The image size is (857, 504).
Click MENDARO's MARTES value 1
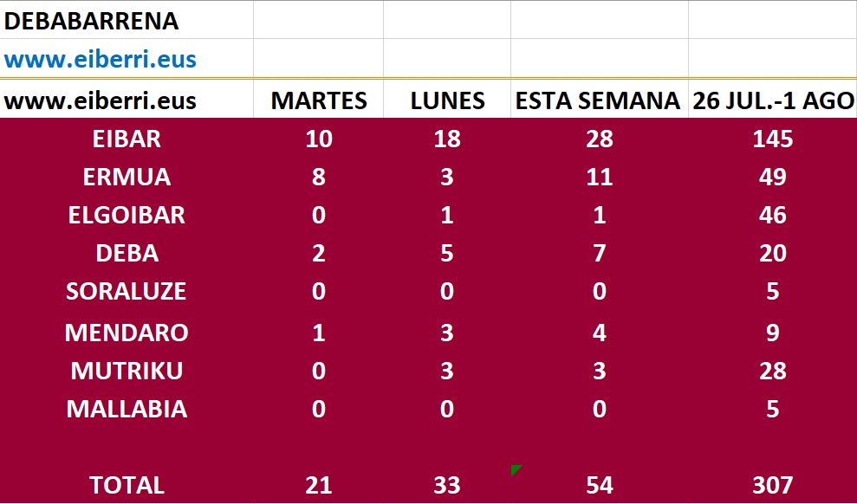click(319, 333)
